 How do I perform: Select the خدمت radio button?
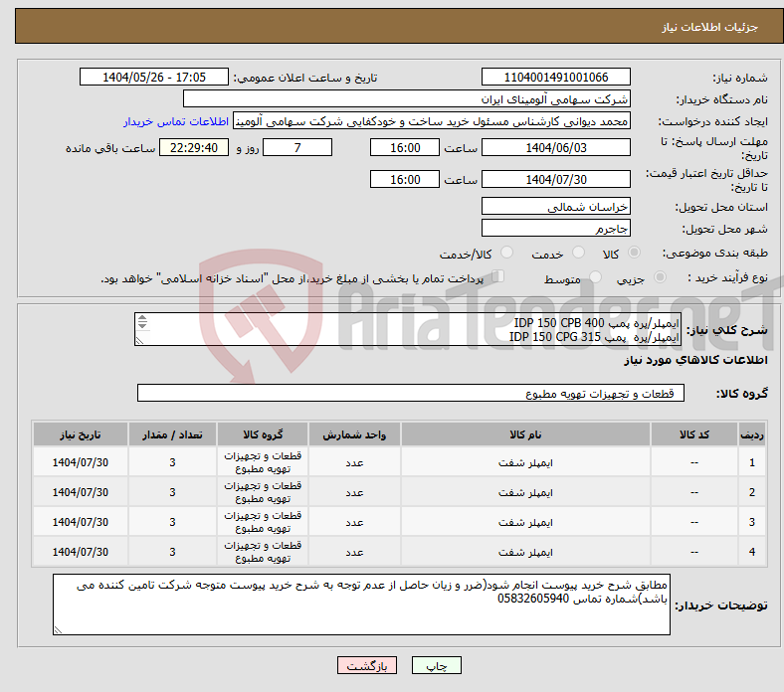click(x=578, y=253)
